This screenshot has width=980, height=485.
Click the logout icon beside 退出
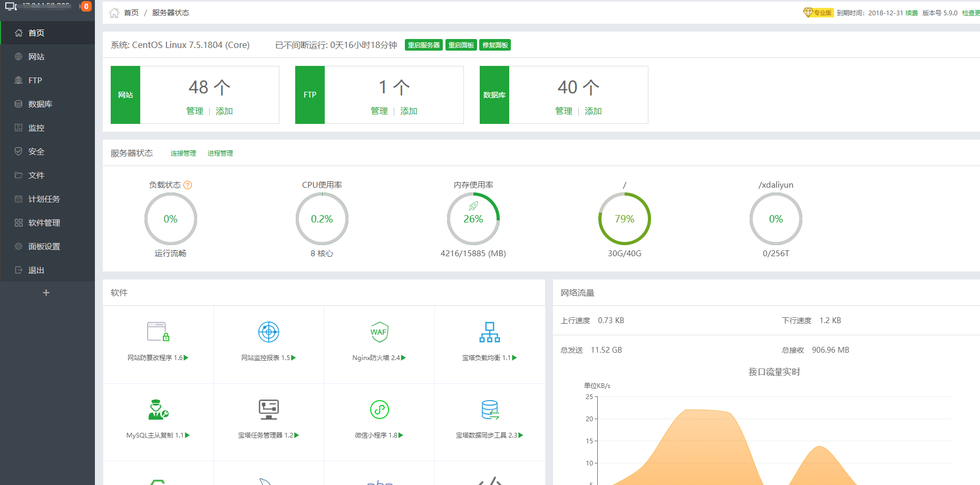pos(18,270)
